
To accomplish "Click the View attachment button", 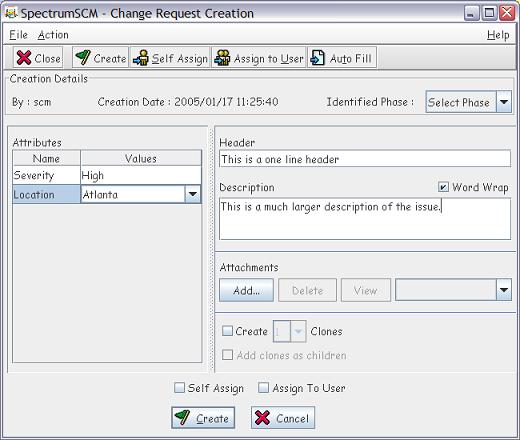I will [366, 290].
